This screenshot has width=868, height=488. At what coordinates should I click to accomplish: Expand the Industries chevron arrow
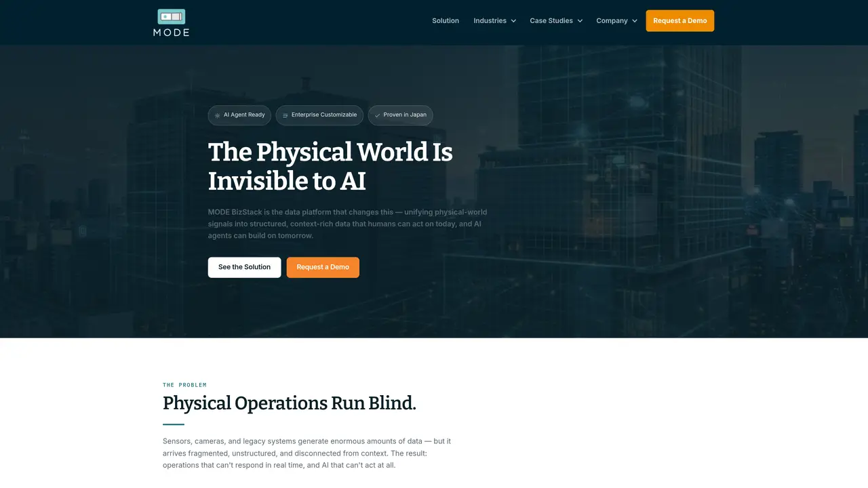coord(513,21)
